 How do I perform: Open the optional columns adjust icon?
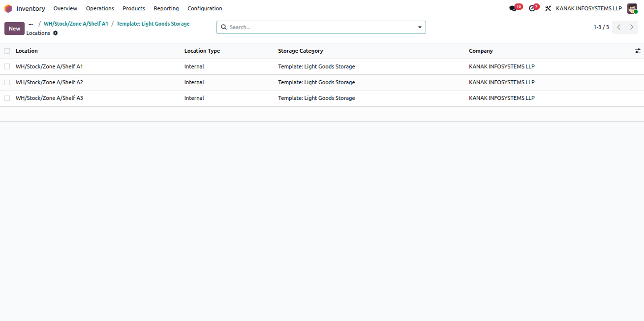click(638, 51)
